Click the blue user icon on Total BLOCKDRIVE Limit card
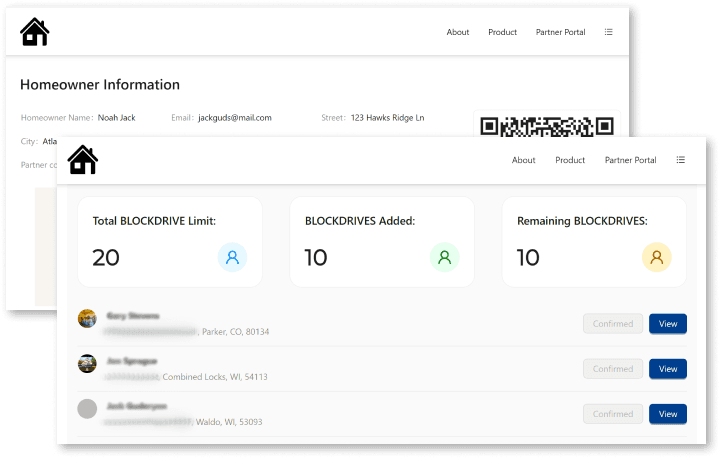Image resolution: width=720 pixels, height=458 pixels. tap(232, 257)
